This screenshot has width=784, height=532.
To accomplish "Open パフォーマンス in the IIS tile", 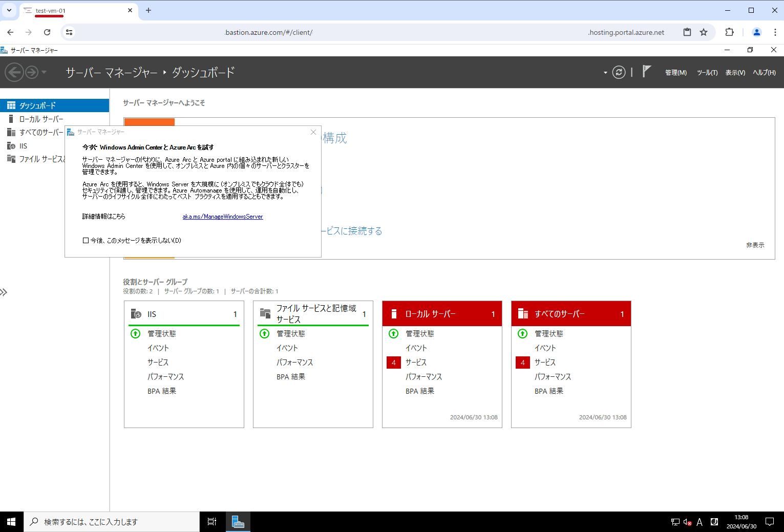I will (x=166, y=376).
